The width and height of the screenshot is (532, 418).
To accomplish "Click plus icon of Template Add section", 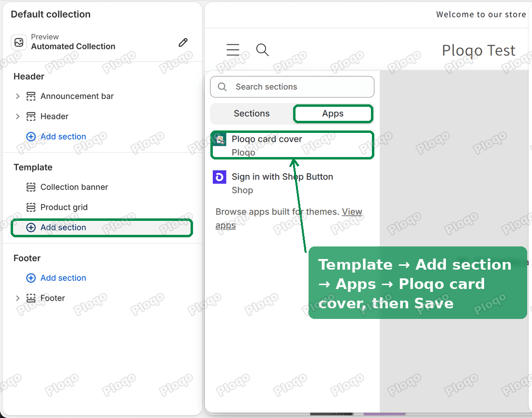I will pyautogui.click(x=31, y=228).
